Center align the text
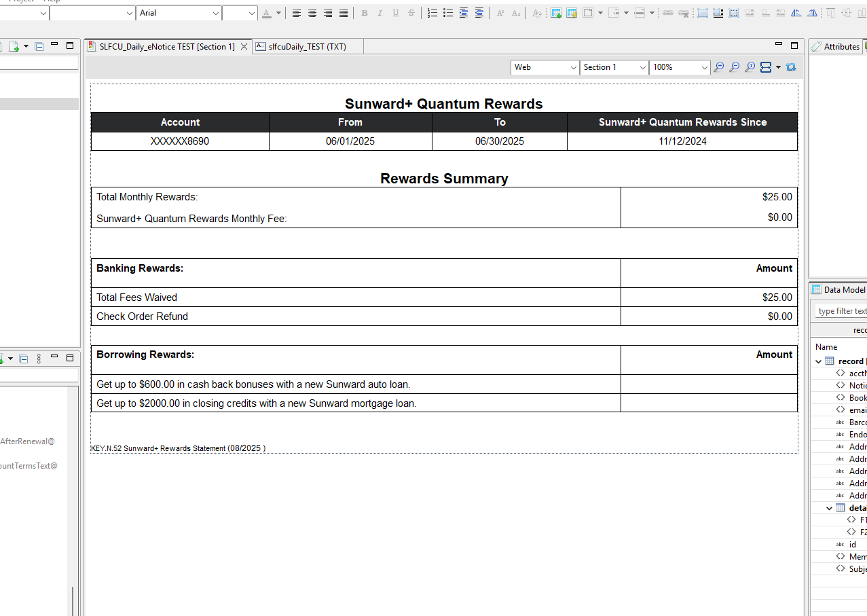 click(x=312, y=13)
